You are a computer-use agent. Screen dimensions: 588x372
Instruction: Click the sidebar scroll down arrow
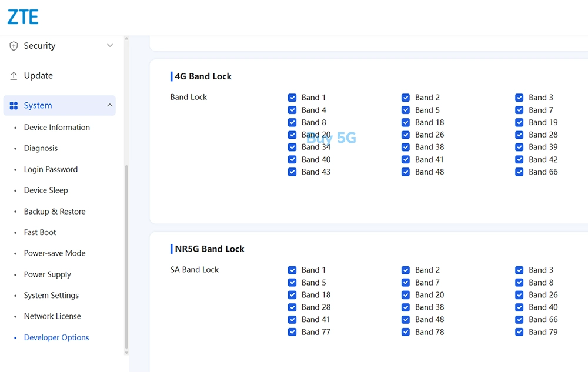coord(126,353)
